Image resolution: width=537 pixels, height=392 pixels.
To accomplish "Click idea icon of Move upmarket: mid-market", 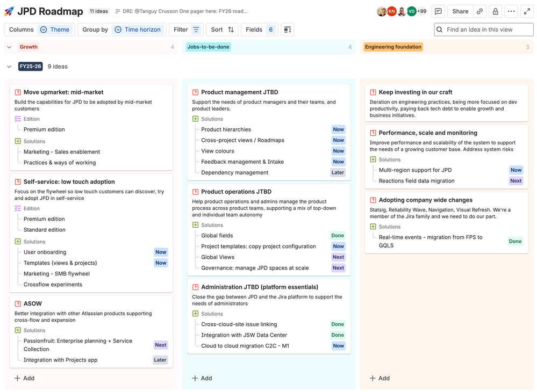I will 18,92.
